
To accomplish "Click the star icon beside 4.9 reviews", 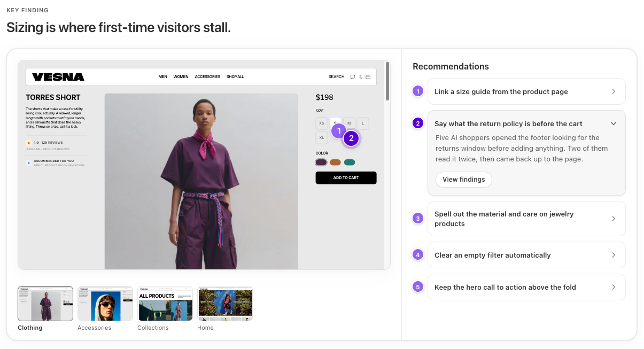I will point(29,143).
